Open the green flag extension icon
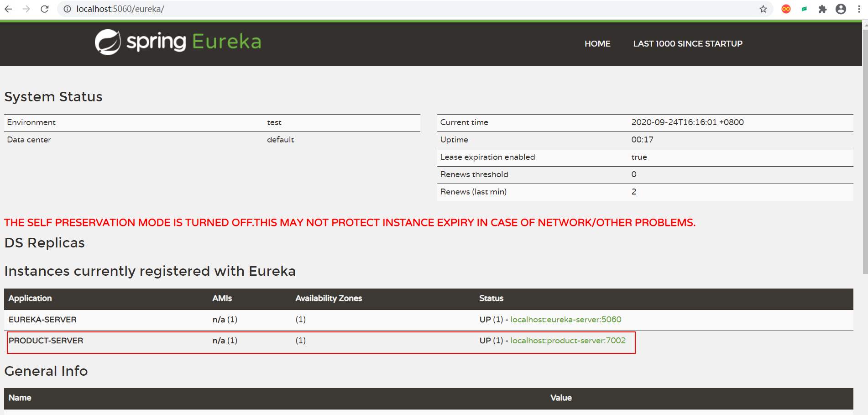Viewport: 868px width, 415px height. [x=804, y=9]
